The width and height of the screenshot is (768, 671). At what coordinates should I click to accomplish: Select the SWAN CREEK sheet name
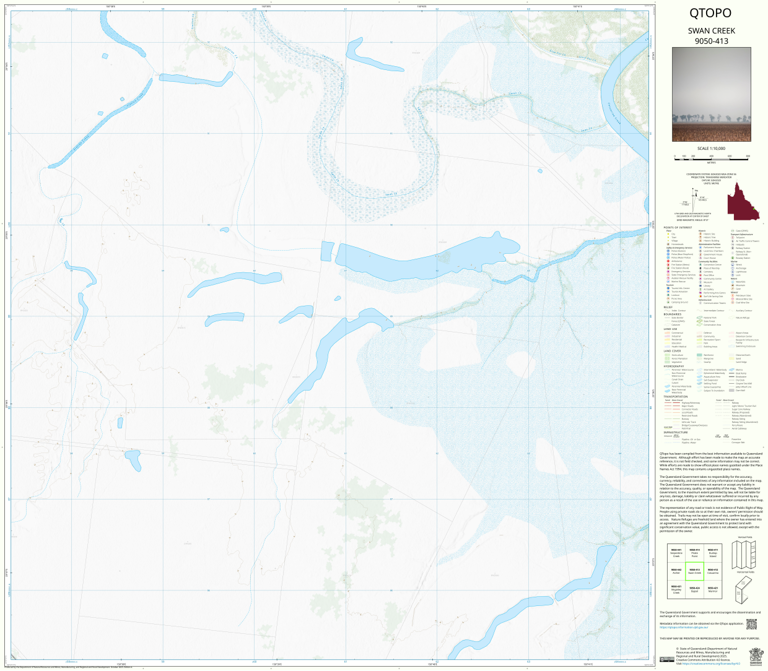point(711,30)
